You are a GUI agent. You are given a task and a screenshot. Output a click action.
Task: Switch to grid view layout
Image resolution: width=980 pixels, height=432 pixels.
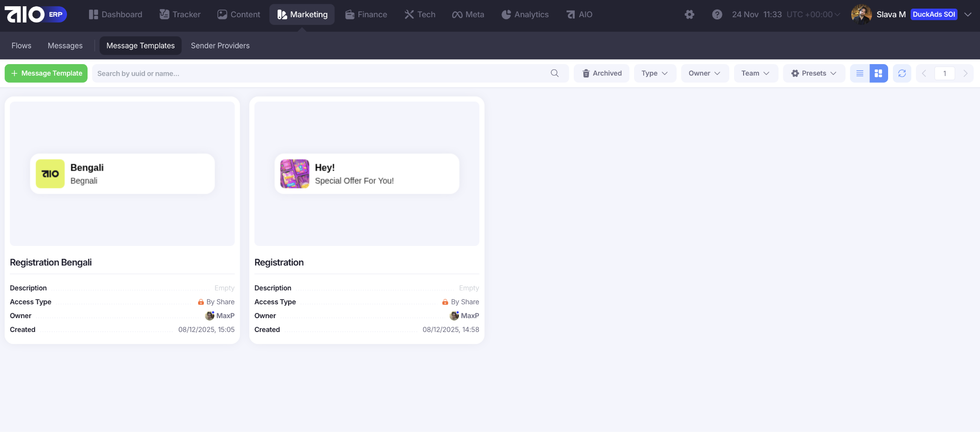[x=878, y=73]
